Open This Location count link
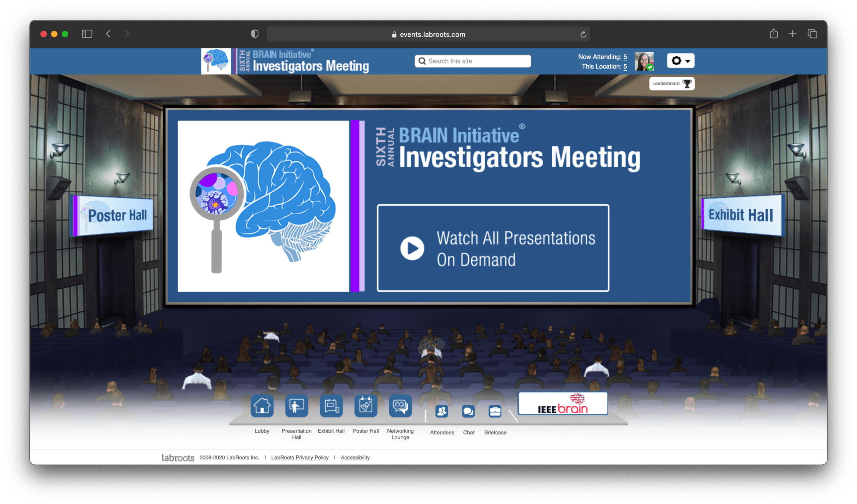857x504 pixels. click(625, 67)
